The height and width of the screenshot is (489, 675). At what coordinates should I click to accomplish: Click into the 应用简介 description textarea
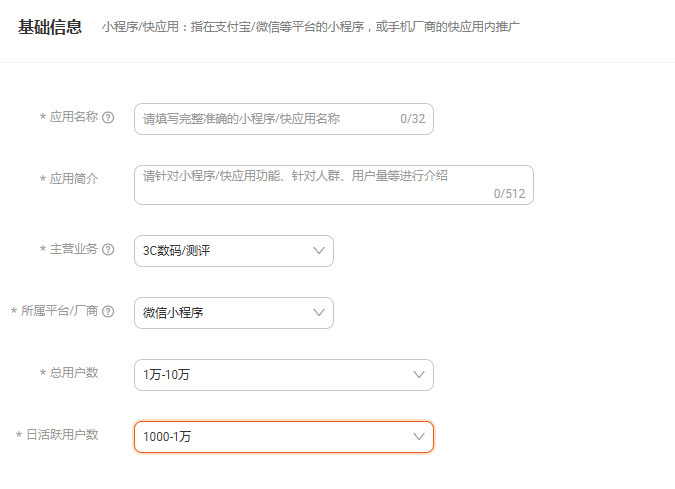(x=334, y=185)
